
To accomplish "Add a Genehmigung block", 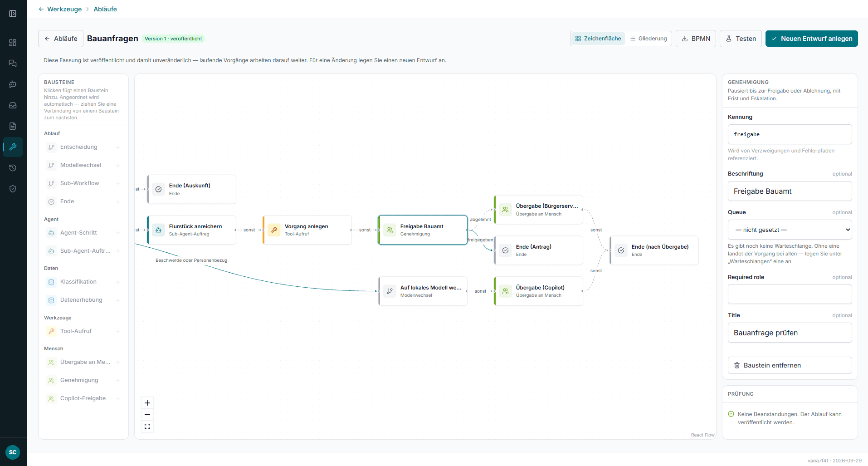I will pyautogui.click(x=83, y=380).
